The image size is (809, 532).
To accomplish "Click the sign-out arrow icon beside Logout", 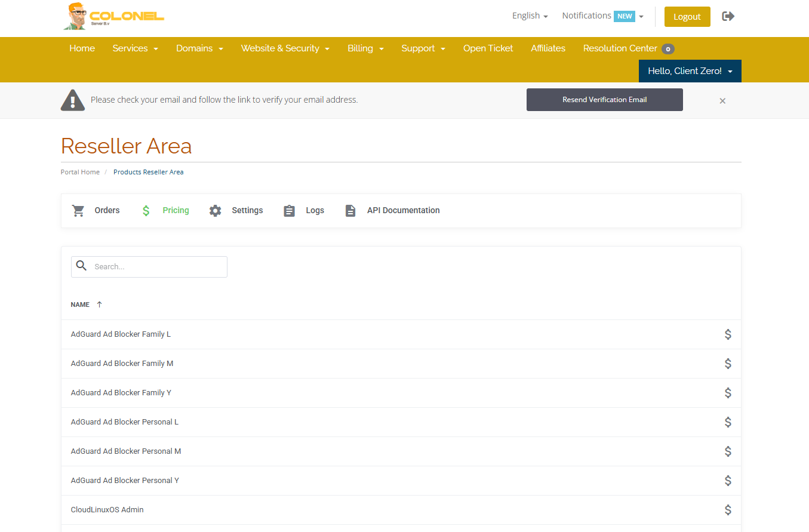I will click(x=728, y=16).
